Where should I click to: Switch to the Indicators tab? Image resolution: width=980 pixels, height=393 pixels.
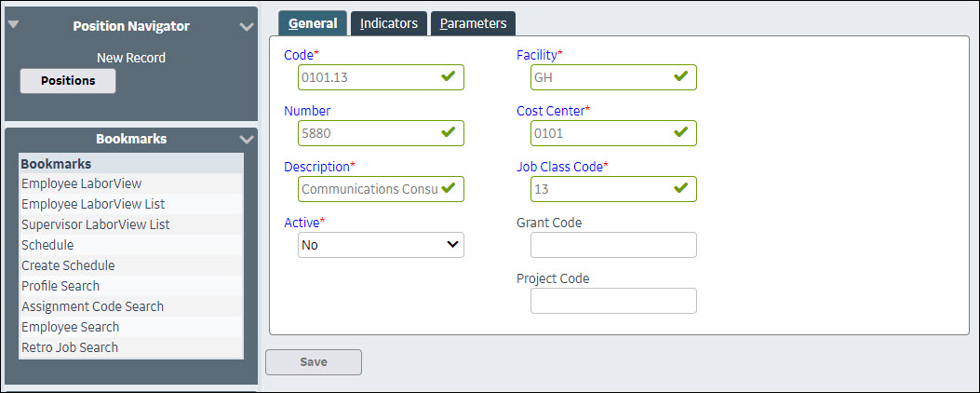[x=389, y=23]
